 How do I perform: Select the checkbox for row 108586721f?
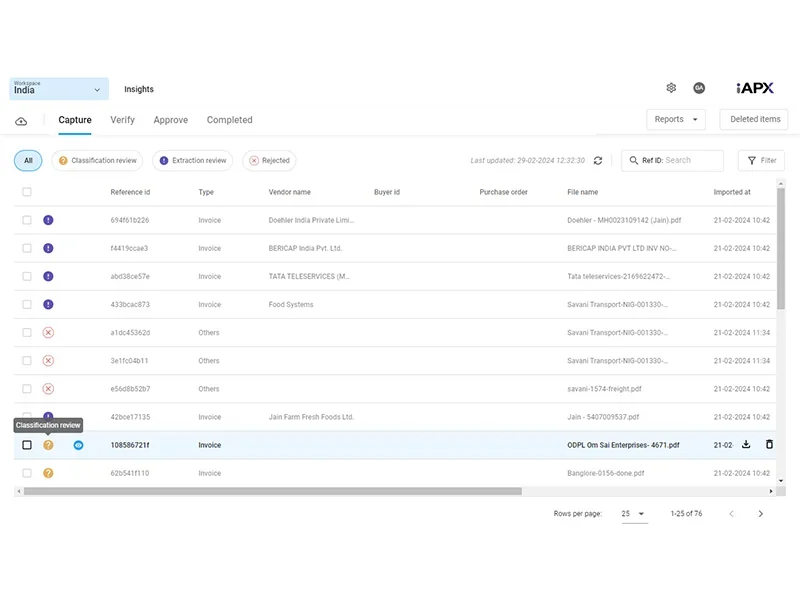27,445
